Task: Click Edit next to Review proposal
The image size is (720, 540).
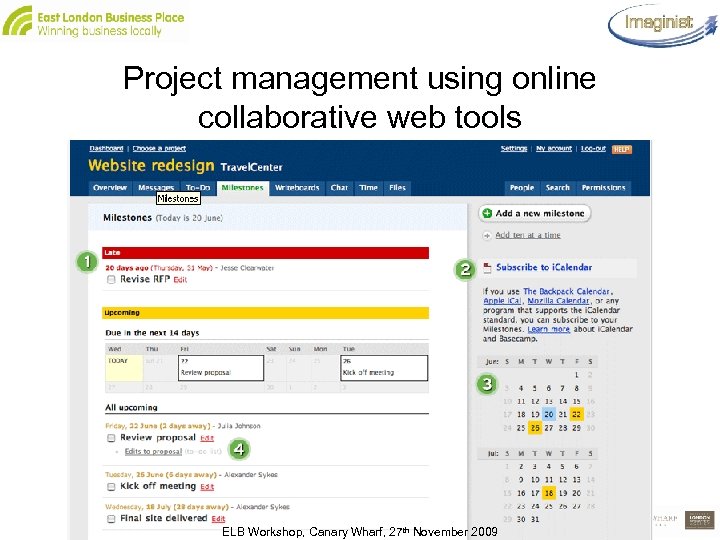Action: tap(207, 438)
